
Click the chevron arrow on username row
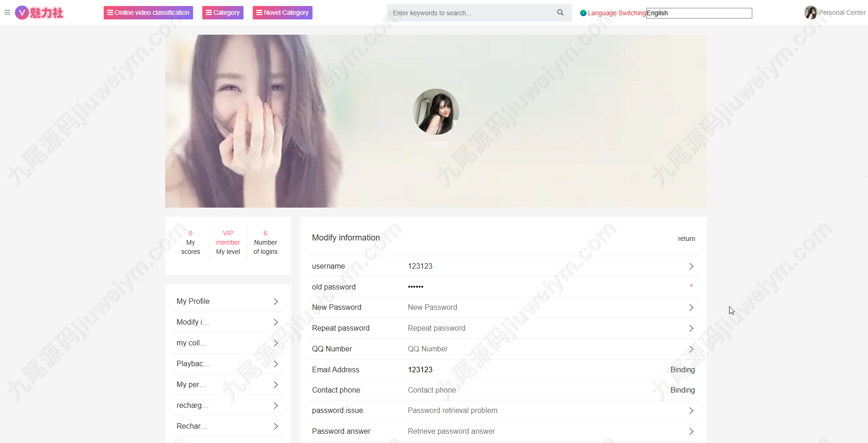point(691,266)
